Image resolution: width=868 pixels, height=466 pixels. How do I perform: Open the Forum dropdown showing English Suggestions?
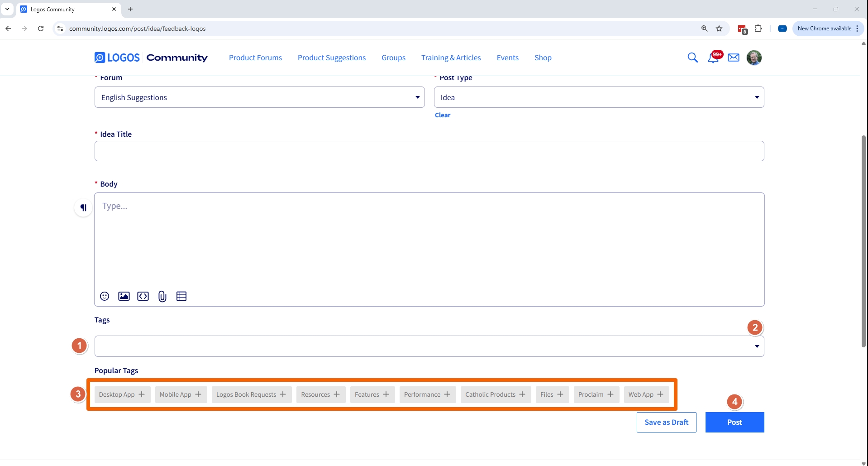260,97
